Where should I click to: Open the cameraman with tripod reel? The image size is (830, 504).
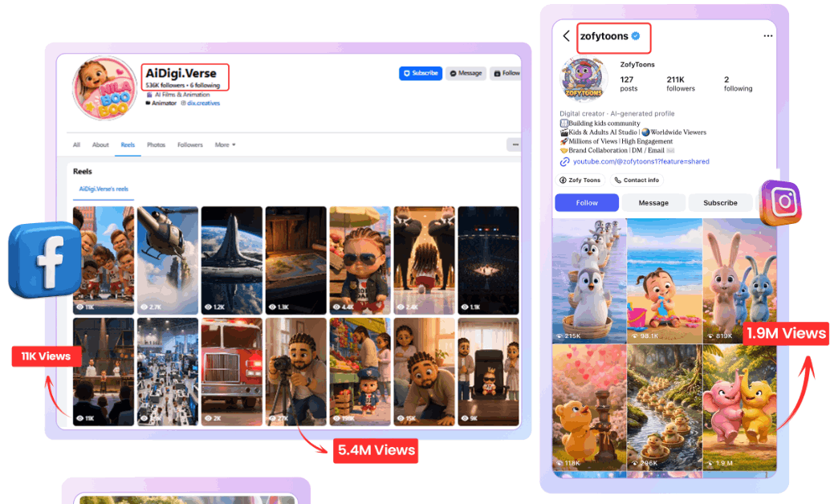pyautogui.click(x=296, y=372)
